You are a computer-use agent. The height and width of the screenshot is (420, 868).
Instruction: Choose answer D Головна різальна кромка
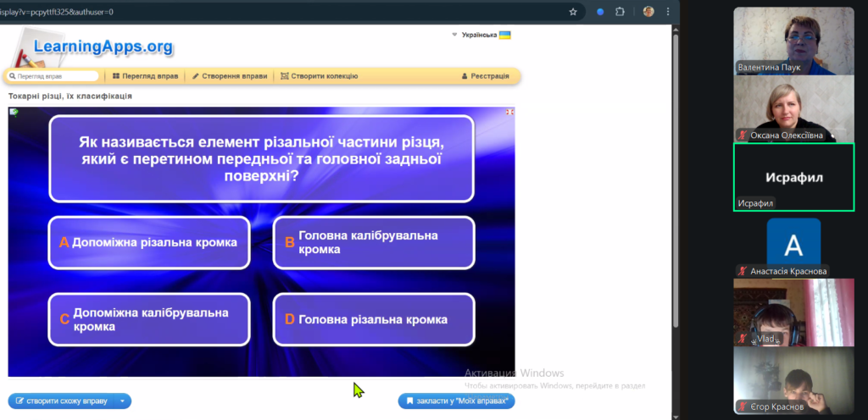(x=373, y=319)
